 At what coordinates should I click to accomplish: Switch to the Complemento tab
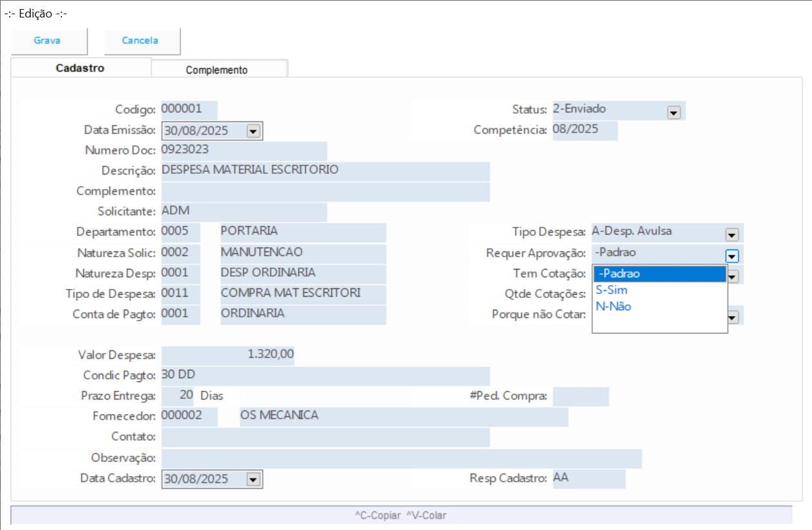[216, 70]
